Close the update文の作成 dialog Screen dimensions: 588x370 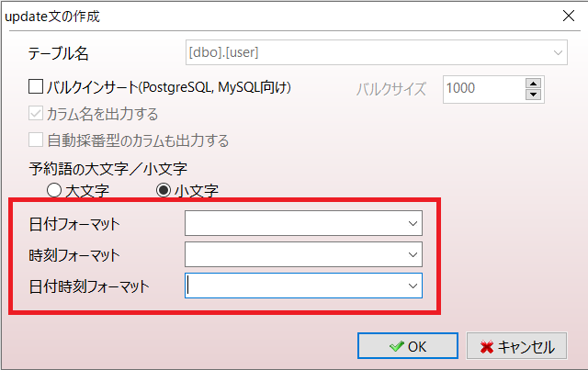coord(569,16)
